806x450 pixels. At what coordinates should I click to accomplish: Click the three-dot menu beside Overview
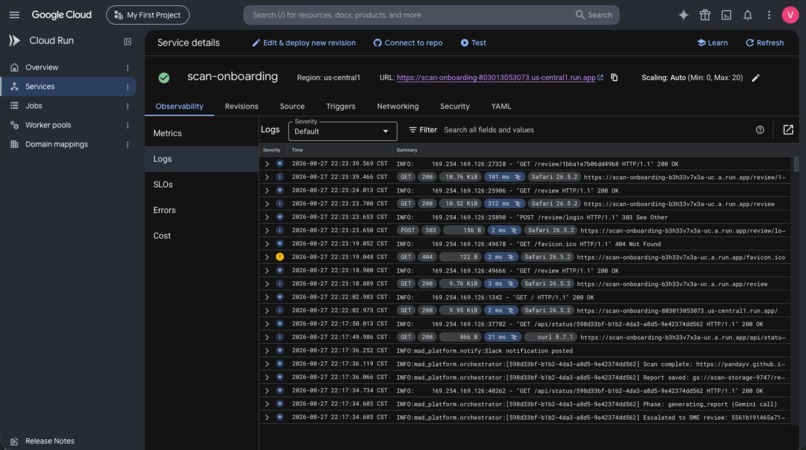point(127,67)
